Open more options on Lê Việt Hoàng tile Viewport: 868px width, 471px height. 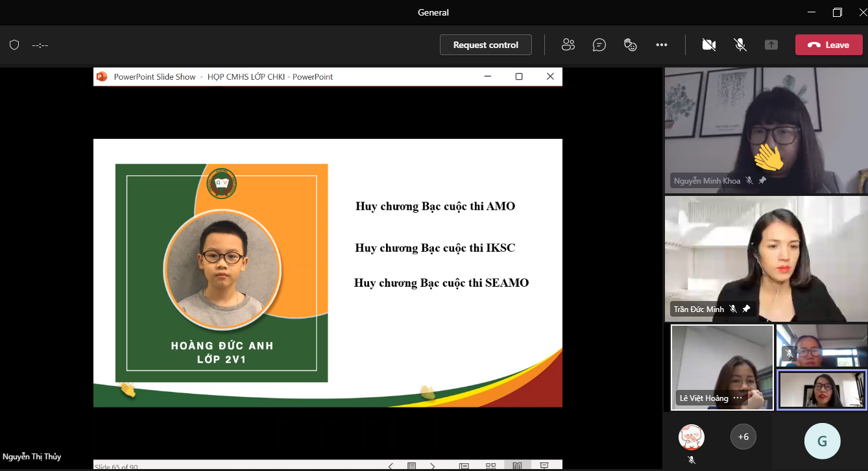click(x=738, y=398)
